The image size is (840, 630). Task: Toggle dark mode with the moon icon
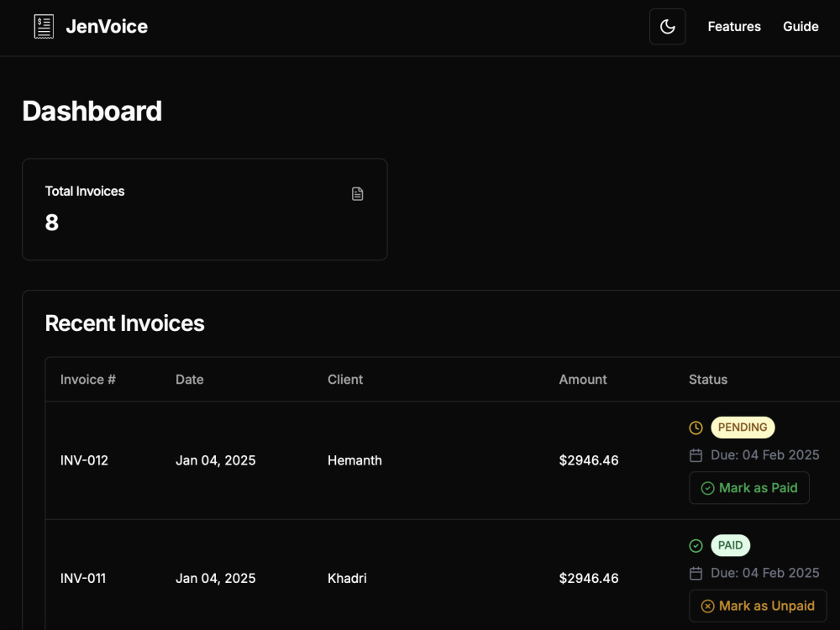(x=667, y=26)
